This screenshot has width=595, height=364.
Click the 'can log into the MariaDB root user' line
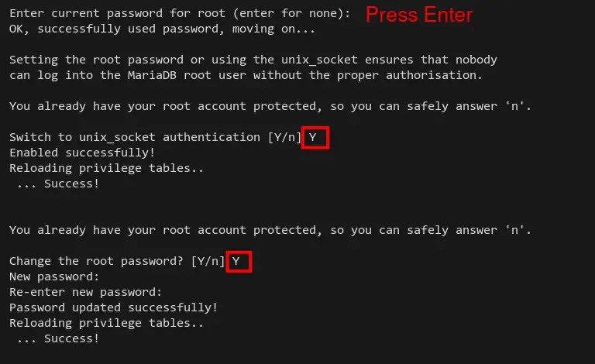tap(246, 75)
